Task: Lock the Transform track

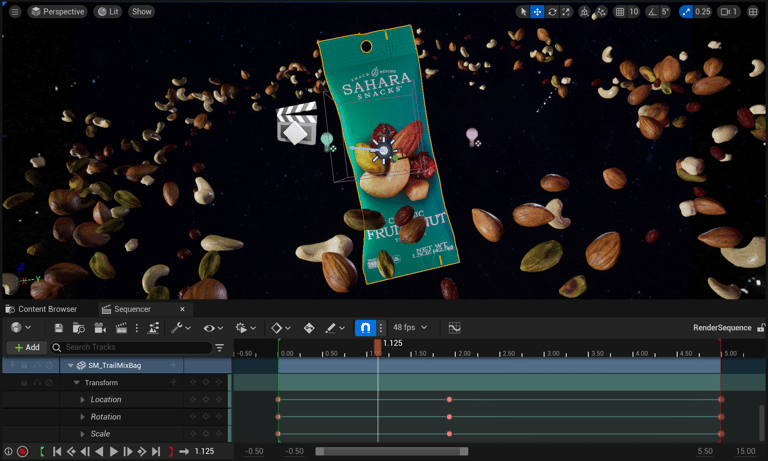Action: (x=24, y=383)
